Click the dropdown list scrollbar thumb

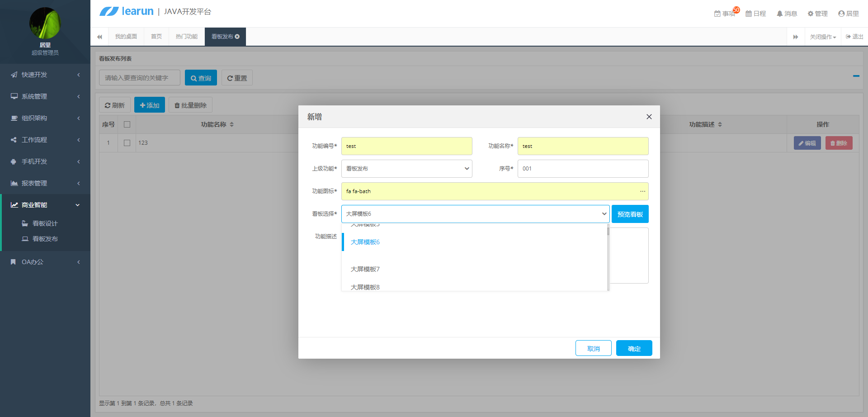608,232
